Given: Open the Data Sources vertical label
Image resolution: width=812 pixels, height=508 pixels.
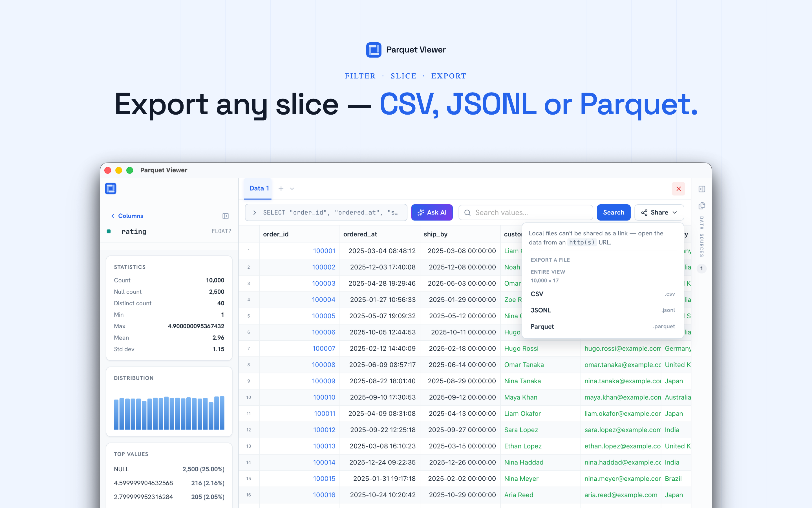Looking at the screenshot, I should click(x=701, y=237).
